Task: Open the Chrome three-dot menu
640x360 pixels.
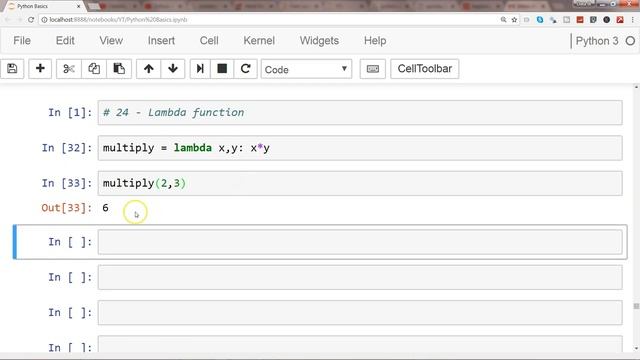Action: click(x=633, y=20)
